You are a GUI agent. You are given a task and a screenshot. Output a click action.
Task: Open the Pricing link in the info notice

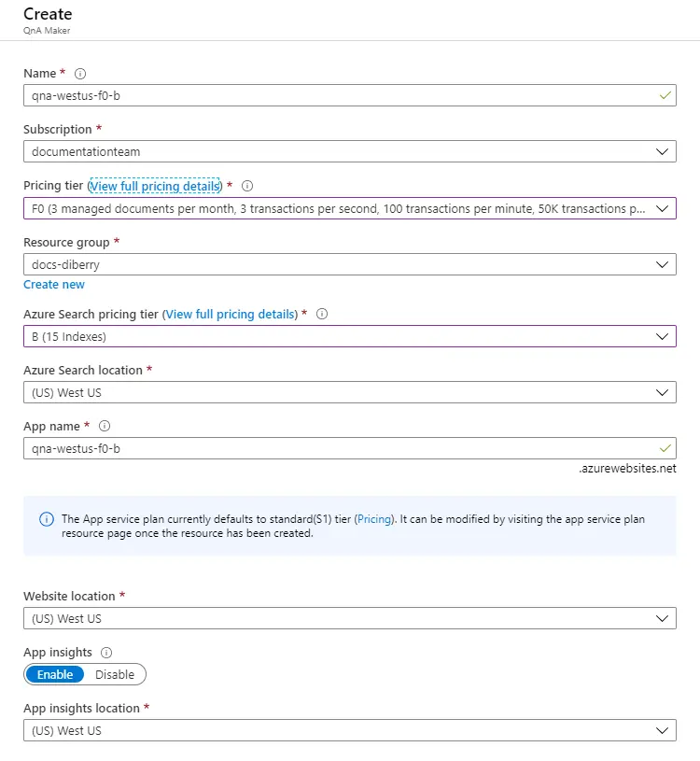pyautogui.click(x=374, y=519)
